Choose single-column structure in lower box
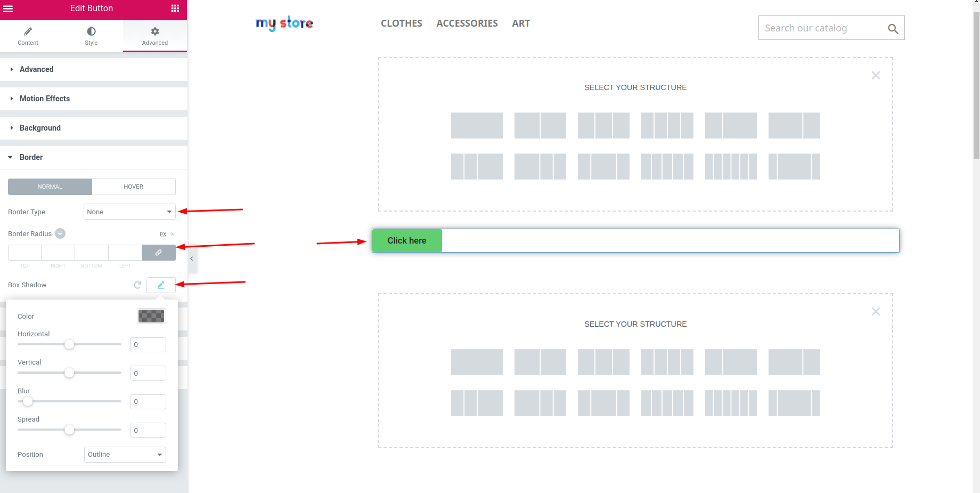This screenshot has width=980, height=493. (477, 362)
